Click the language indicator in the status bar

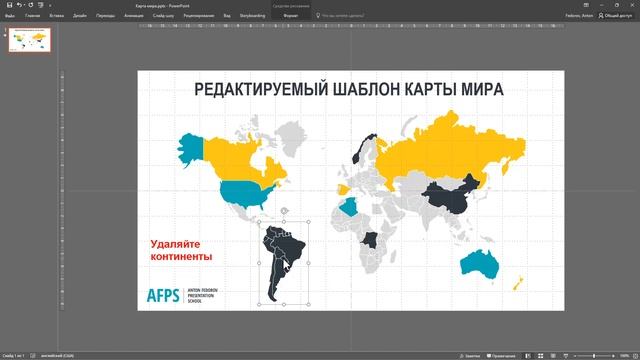point(57,356)
